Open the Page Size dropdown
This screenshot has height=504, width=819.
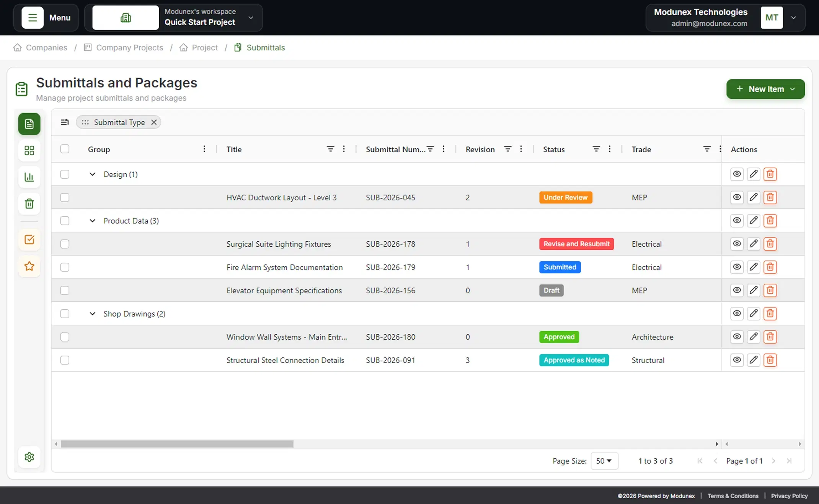[x=604, y=461]
